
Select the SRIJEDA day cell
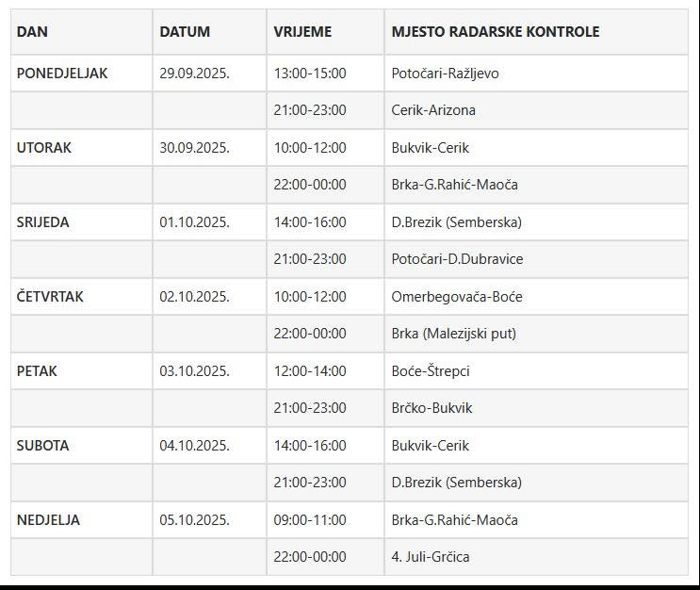[43, 222]
